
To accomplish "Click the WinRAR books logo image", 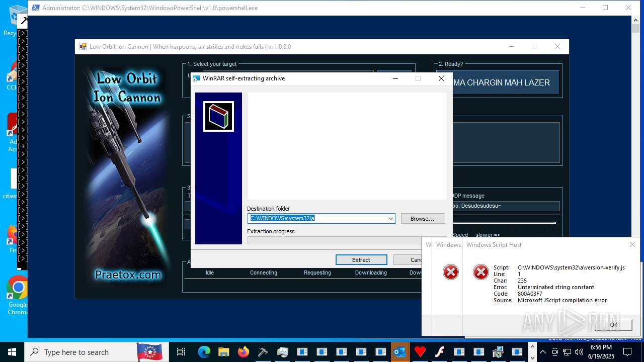I will tap(218, 117).
